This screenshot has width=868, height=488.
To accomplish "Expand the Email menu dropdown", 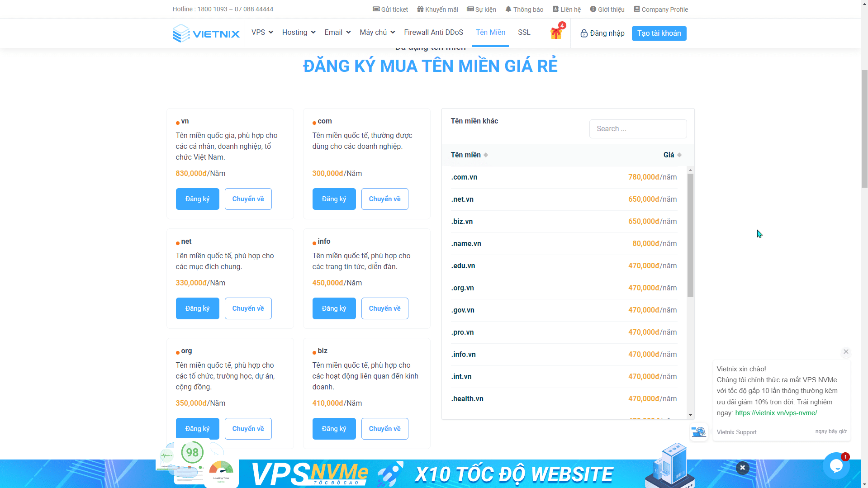I will pyautogui.click(x=337, y=32).
